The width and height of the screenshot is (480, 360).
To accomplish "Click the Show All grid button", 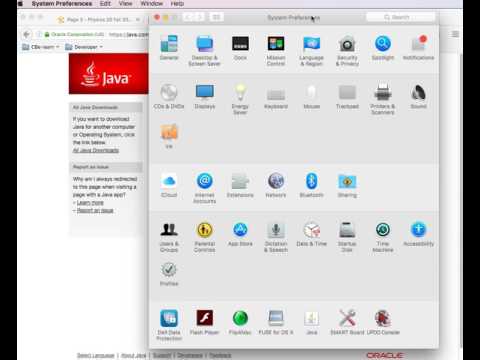I will (x=216, y=17).
